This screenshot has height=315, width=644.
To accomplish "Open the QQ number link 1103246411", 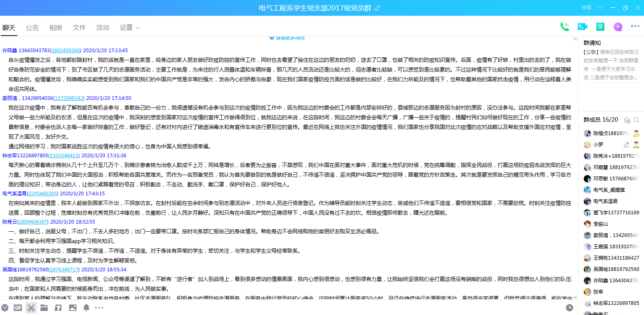I will click(x=64, y=156).
